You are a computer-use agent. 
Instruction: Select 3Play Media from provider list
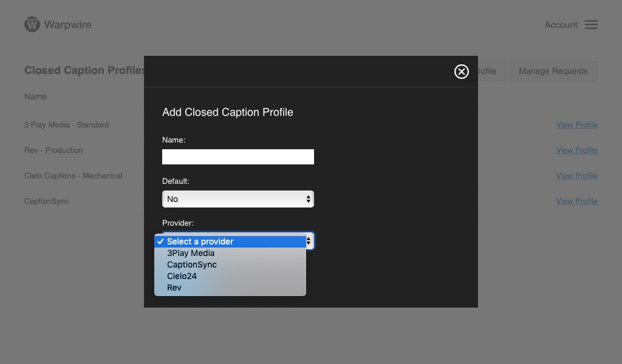(230, 253)
